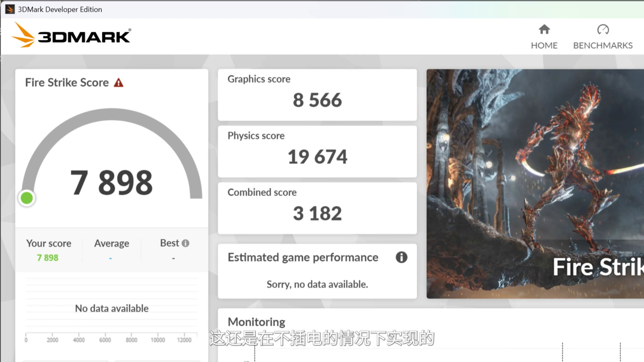Click the Fire Strike artwork thumbnail

tap(535, 184)
